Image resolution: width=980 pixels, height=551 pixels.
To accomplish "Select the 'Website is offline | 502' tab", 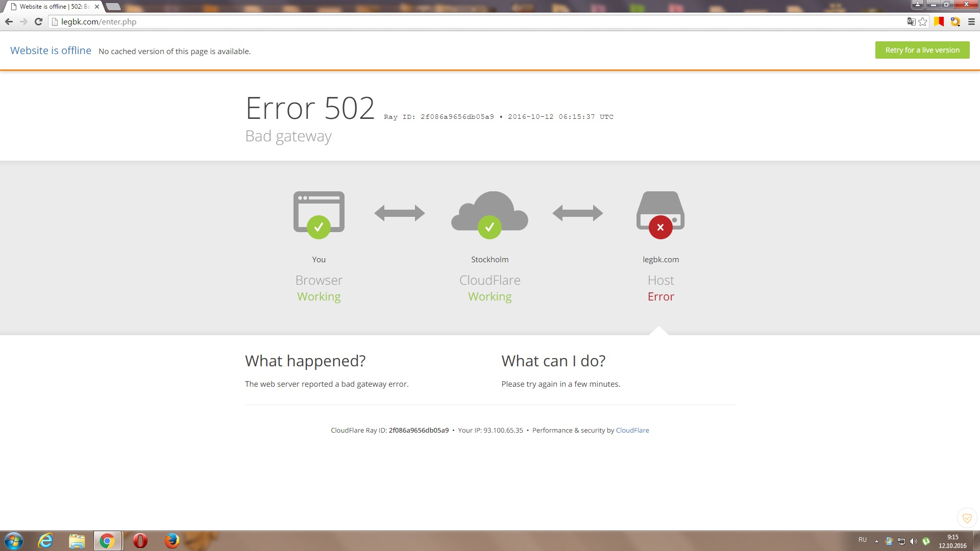I will coord(54,7).
